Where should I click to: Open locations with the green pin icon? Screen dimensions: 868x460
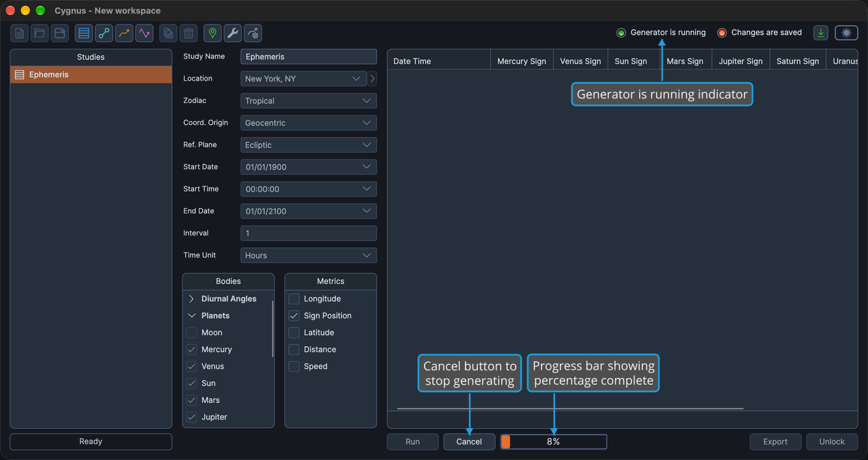tap(213, 33)
